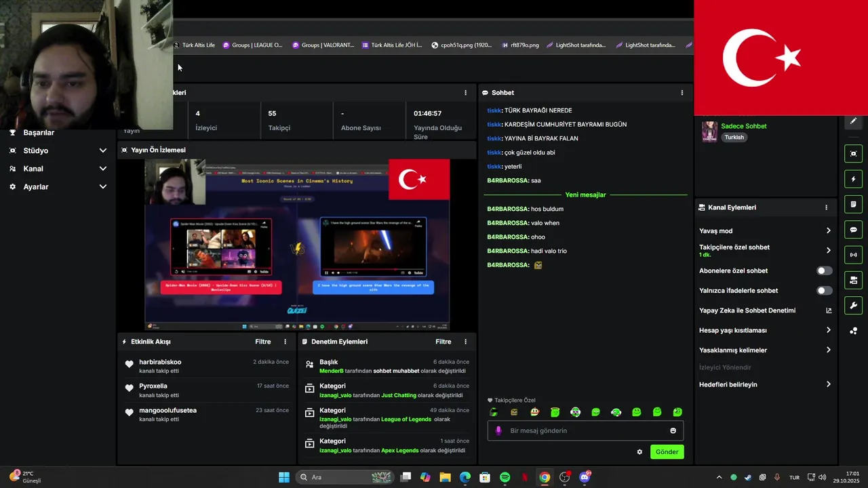Open the cpoh51q.png bookmark
868x488 pixels.
click(x=461, y=45)
